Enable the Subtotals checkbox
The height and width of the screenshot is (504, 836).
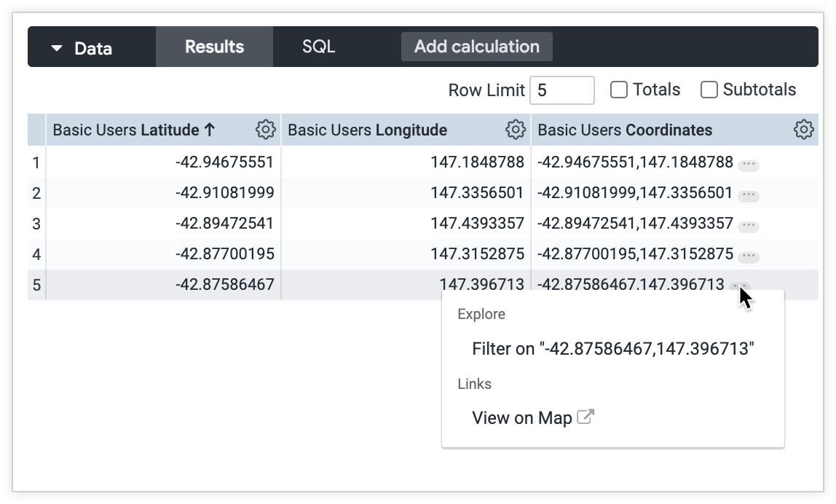(x=709, y=90)
